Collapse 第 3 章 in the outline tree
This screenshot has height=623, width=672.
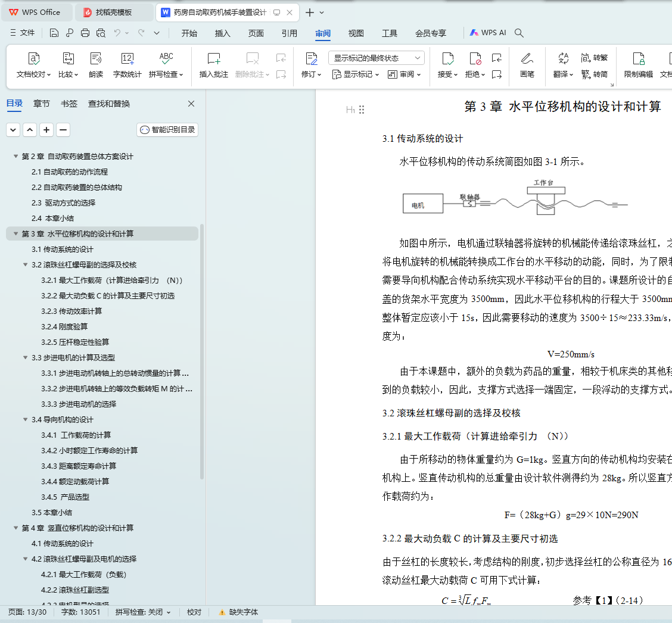tap(16, 233)
